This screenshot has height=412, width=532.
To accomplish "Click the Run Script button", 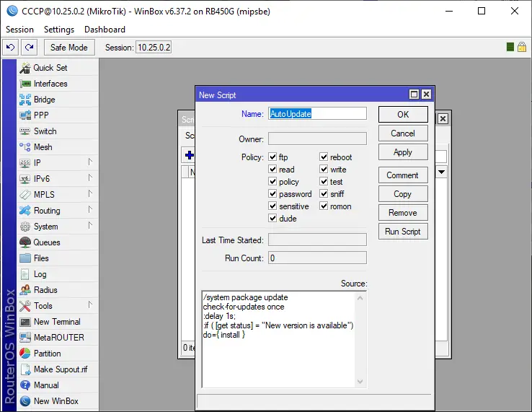I will coord(403,232).
